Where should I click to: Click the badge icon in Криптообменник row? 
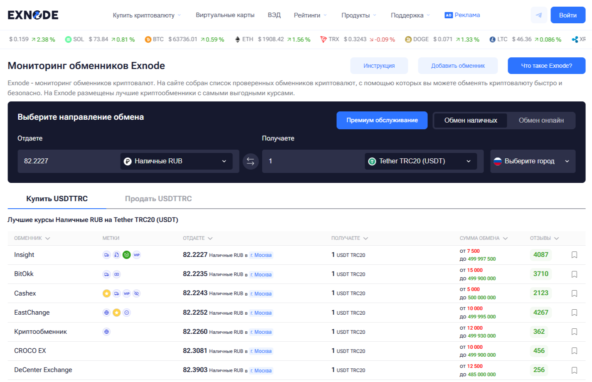[106, 331]
